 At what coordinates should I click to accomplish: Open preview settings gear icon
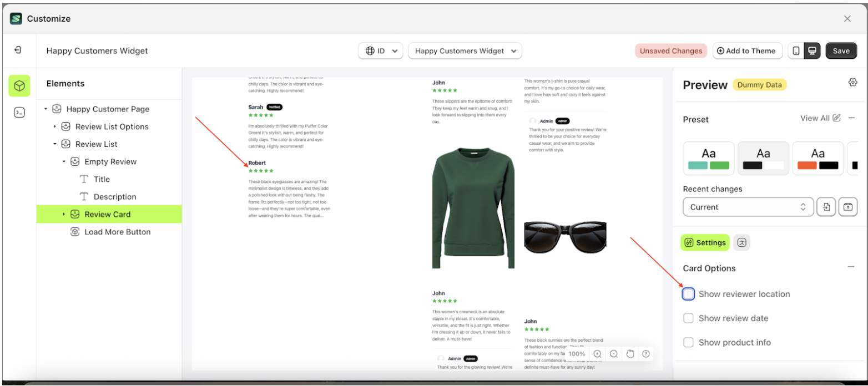point(852,83)
